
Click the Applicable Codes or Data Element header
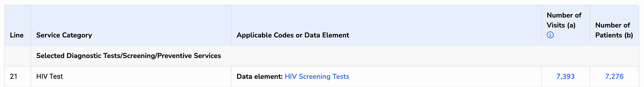coord(292,35)
